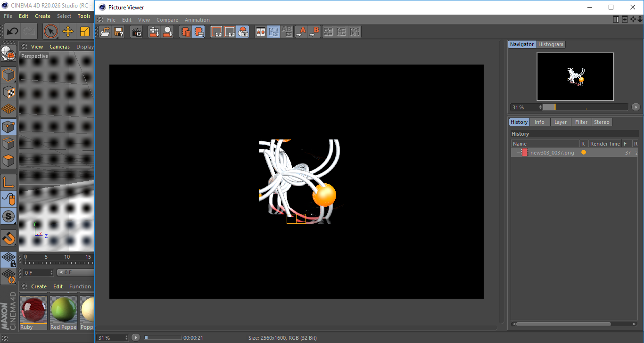Screen dimensions: 644x343
Task: Toggle the multi-pass channel display icon
Action: point(243,32)
